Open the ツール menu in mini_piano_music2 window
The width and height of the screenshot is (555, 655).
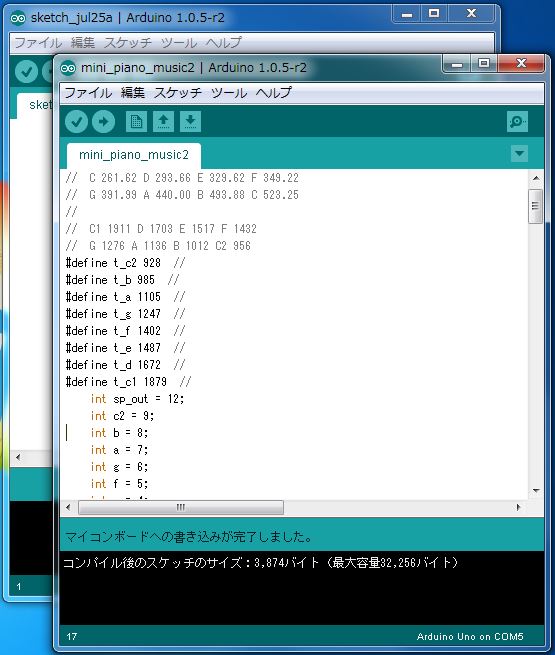[229, 92]
